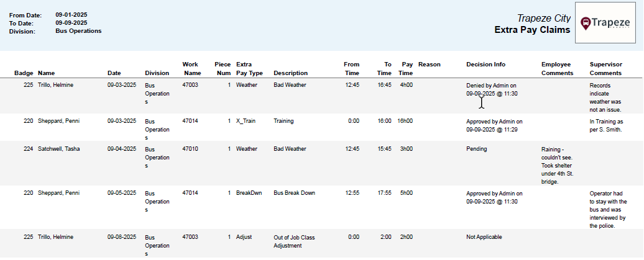Click the Extra Pay Type column header
Image resolution: width=644 pixels, height=260 pixels.
(249, 68)
